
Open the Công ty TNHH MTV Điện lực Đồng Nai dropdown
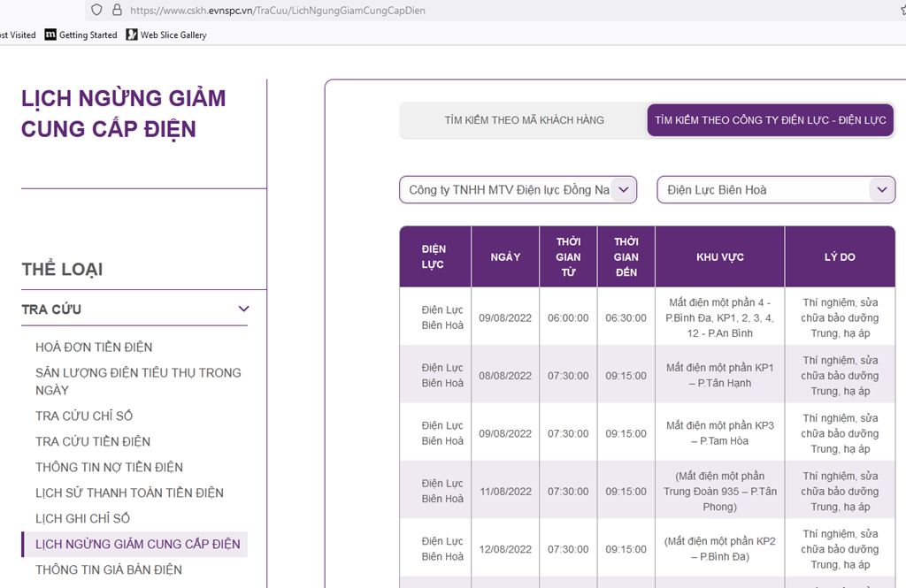518,190
